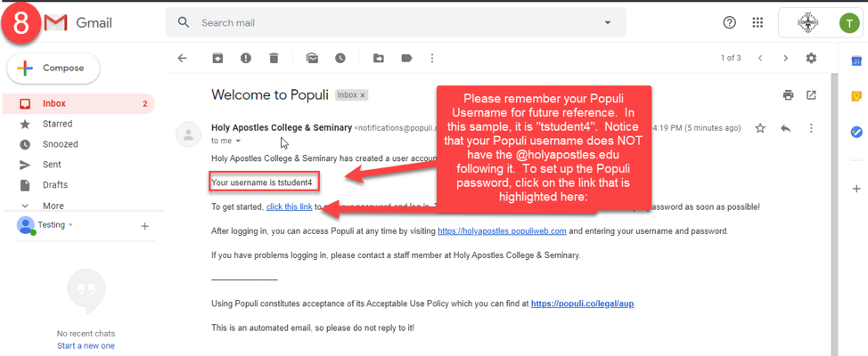Screen dimensions: 868x356
Task: Click the Move to folder icon
Action: click(x=379, y=58)
